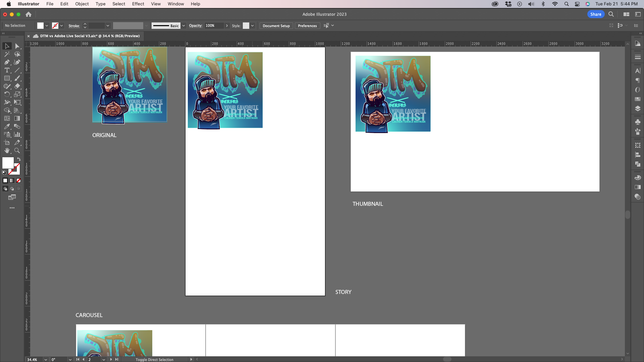Select the Mesh tool
Viewport: 644px width, 362px height.
coord(7,118)
